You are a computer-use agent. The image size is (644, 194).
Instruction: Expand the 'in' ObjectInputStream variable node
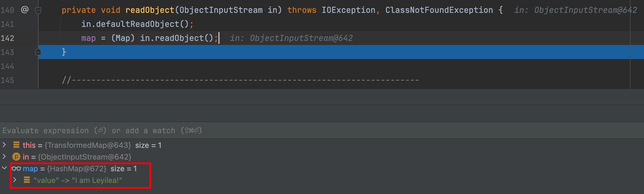pos(4,157)
